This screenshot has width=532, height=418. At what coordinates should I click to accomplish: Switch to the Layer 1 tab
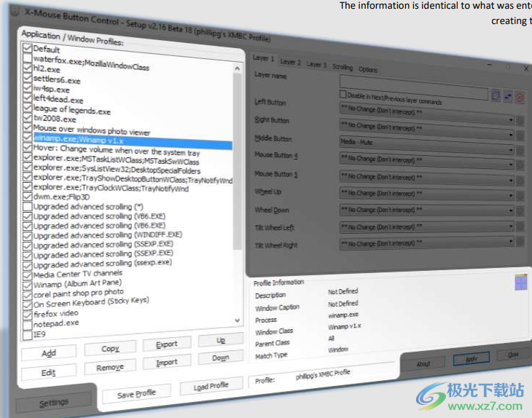pos(264,58)
